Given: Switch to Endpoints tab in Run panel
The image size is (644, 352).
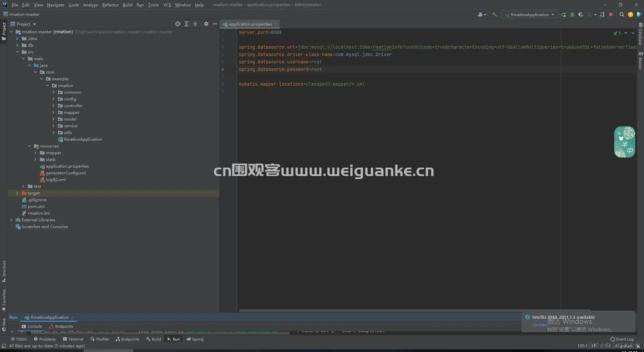Looking at the screenshot, I should pyautogui.click(x=61, y=326).
